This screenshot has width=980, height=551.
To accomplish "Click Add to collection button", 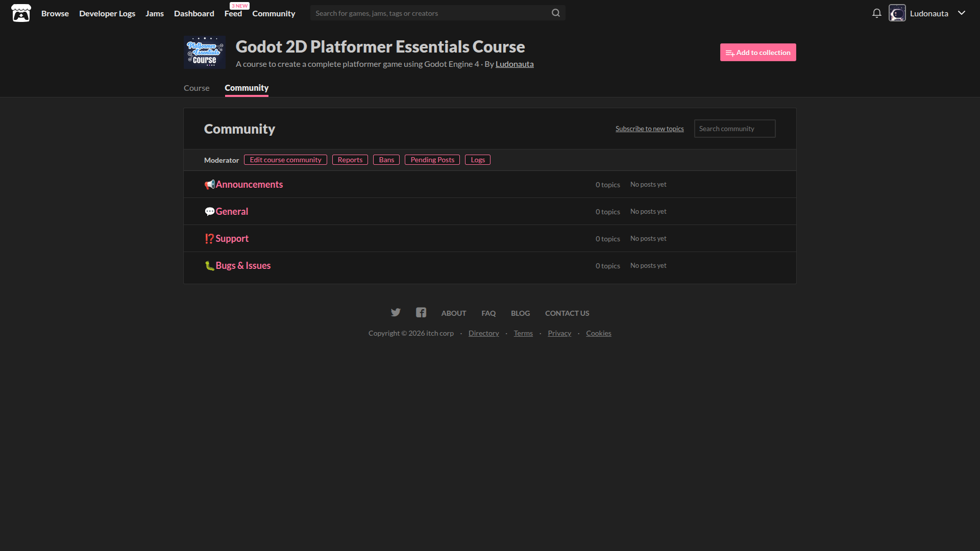I will (758, 53).
